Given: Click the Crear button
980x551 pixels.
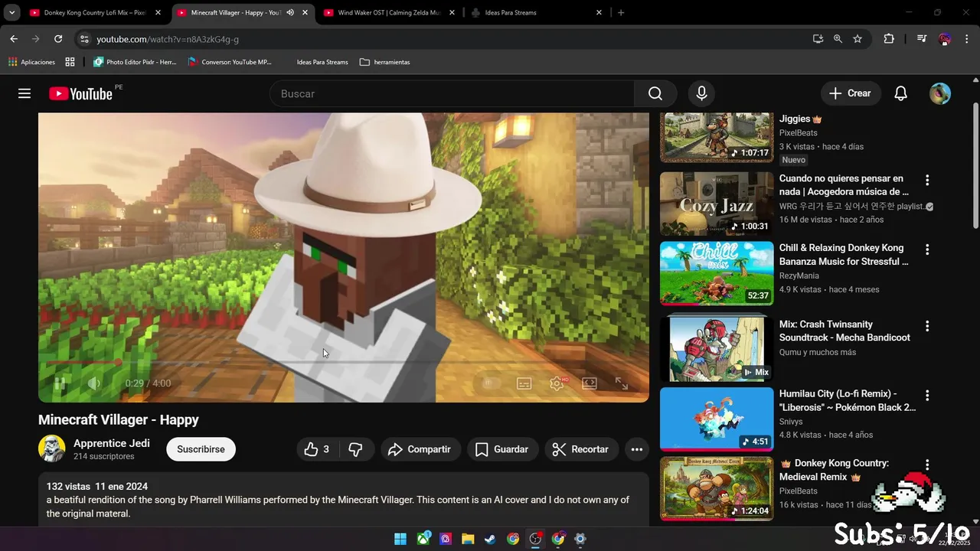Looking at the screenshot, I should (851, 93).
